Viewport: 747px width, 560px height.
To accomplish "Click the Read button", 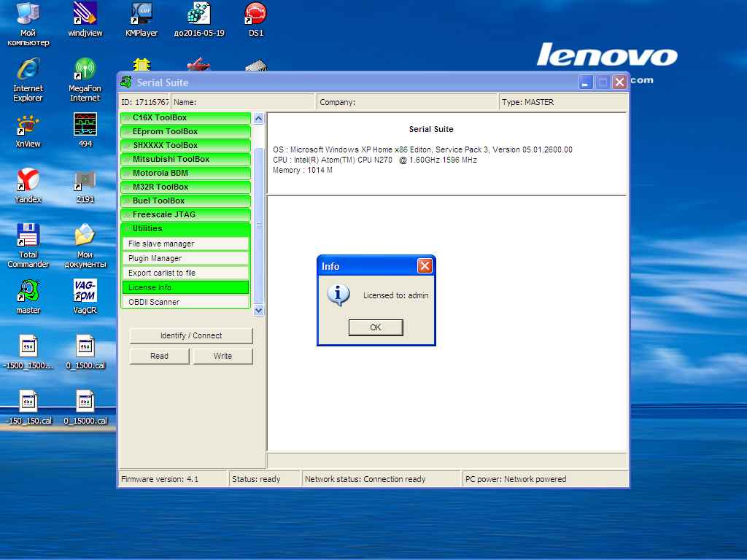I will tap(159, 356).
